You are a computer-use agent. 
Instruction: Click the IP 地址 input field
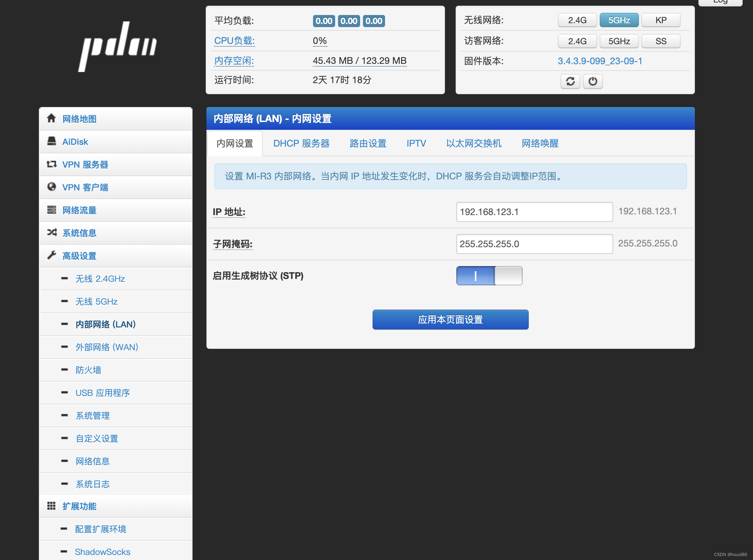[x=534, y=212]
